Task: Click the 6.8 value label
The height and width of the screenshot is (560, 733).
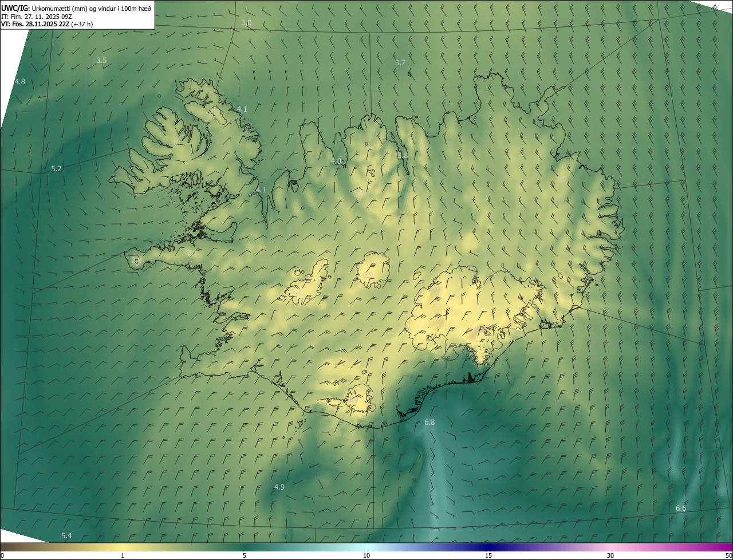Action: (x=429, y=422)
